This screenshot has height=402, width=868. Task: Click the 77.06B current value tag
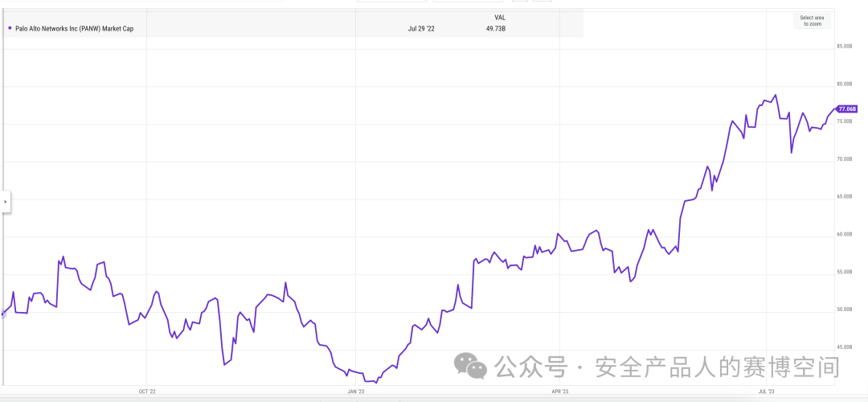click(x=847, y=109)
